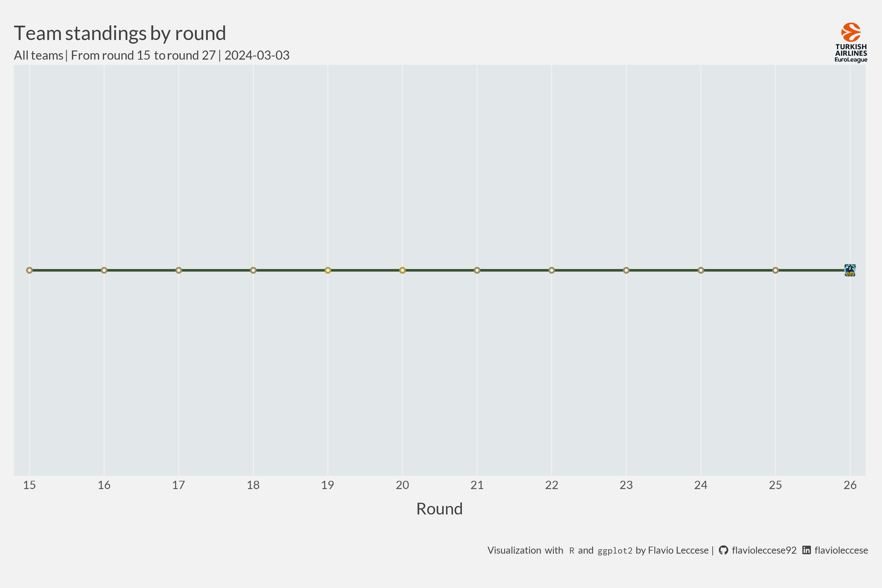Click the team logo at round 26
The image size is (882, 588).
pos(850,270)
